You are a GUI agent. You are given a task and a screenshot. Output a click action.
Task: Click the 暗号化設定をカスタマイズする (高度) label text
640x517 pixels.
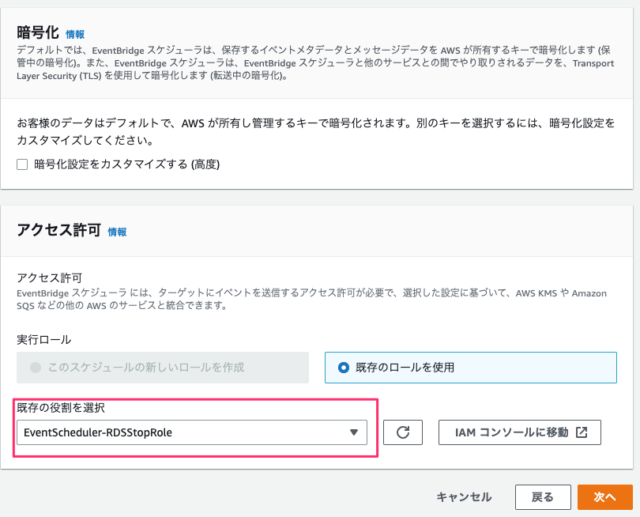pyautogui.click(x=127, y=164)
